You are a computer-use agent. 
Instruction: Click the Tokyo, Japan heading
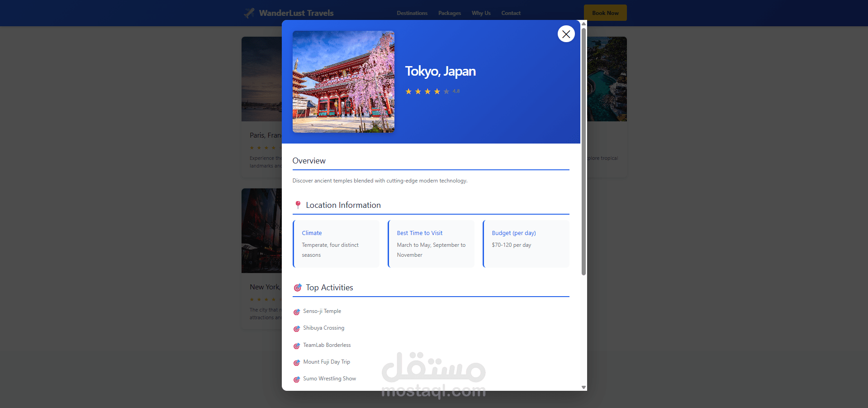point(441,71)
